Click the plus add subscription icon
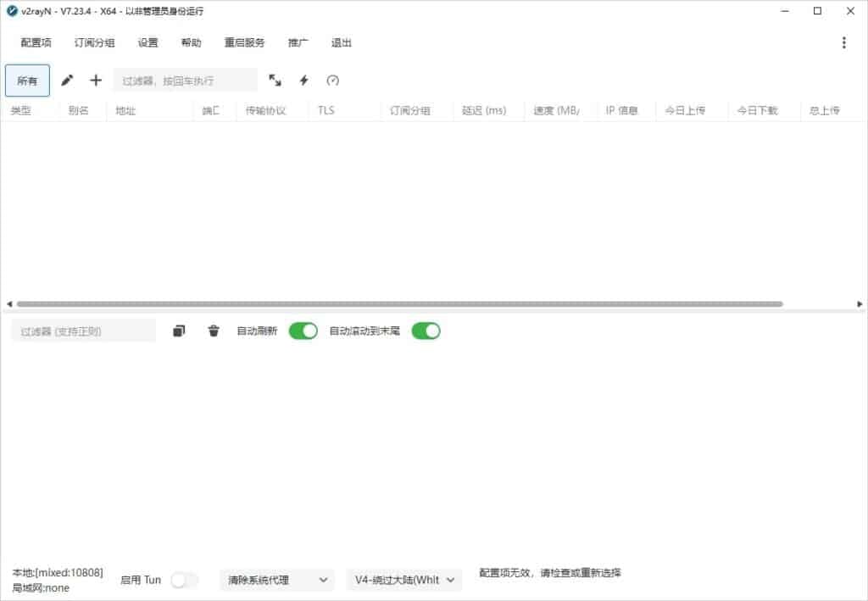 click(96, 81)
